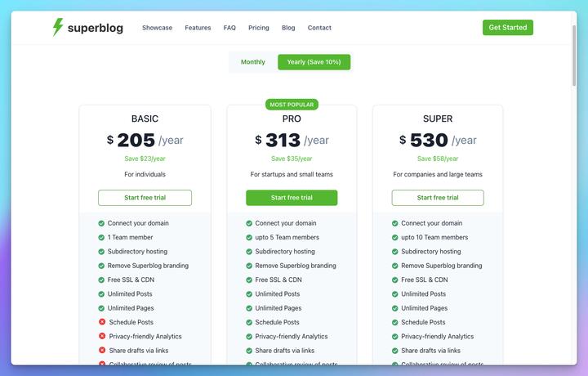
Task: Click the superblog wordmark to go home
Action: point(96,28)
